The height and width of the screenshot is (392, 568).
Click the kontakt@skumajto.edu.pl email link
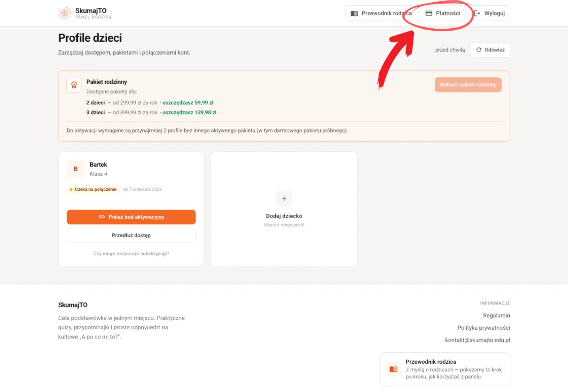[x=478, y=340]
